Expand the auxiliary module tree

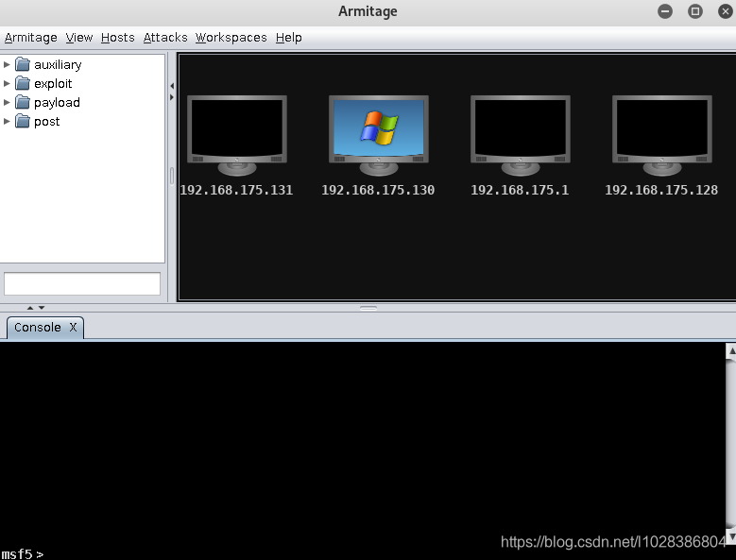click(7, 64)
